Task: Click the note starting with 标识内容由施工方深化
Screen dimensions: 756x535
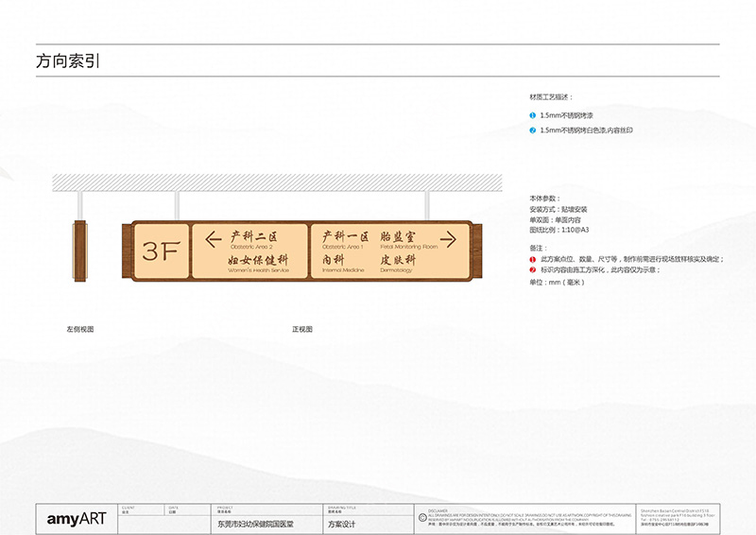Action: (x=600, y=269)
